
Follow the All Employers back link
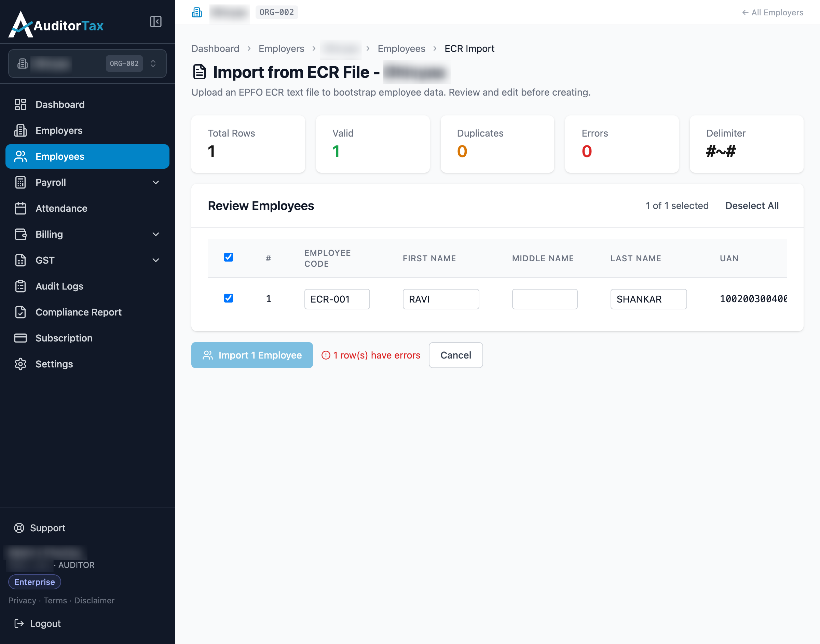pyautogui.click(x=773, y=12)
